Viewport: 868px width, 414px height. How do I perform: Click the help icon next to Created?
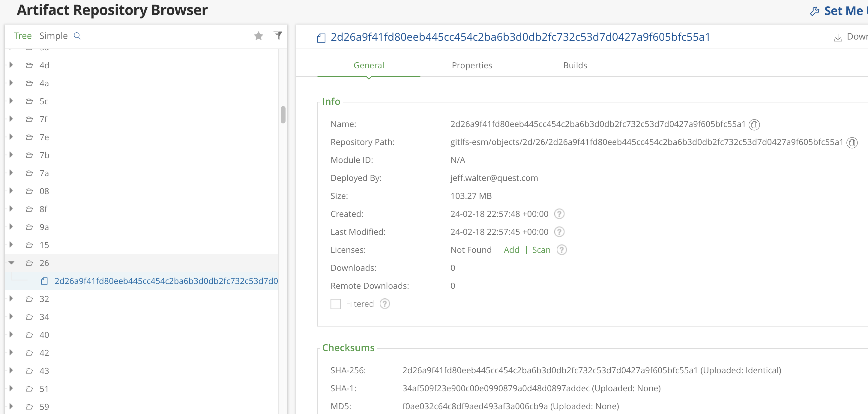559,214
